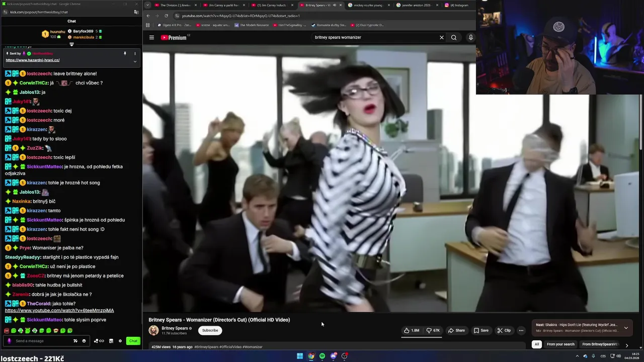Select the From your search chip
The image size is (644, 362).
[560, 344]
